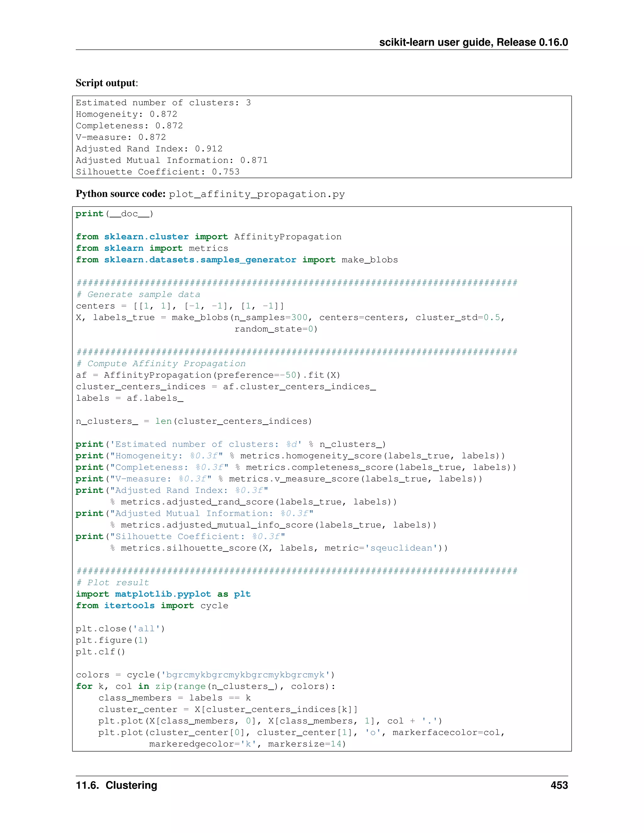Click the 'plt.figure(1)' line
Viewport: 644px width, 833px height.
click(x=112, y=640)
